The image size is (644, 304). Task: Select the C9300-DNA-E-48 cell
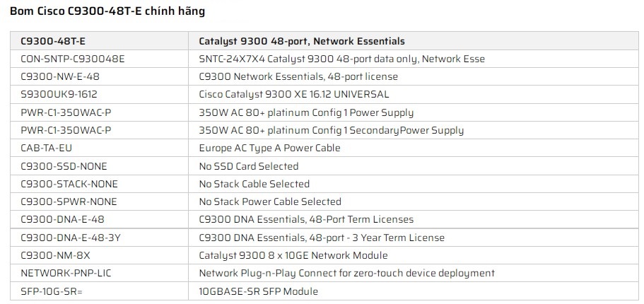tap(63, 219)
